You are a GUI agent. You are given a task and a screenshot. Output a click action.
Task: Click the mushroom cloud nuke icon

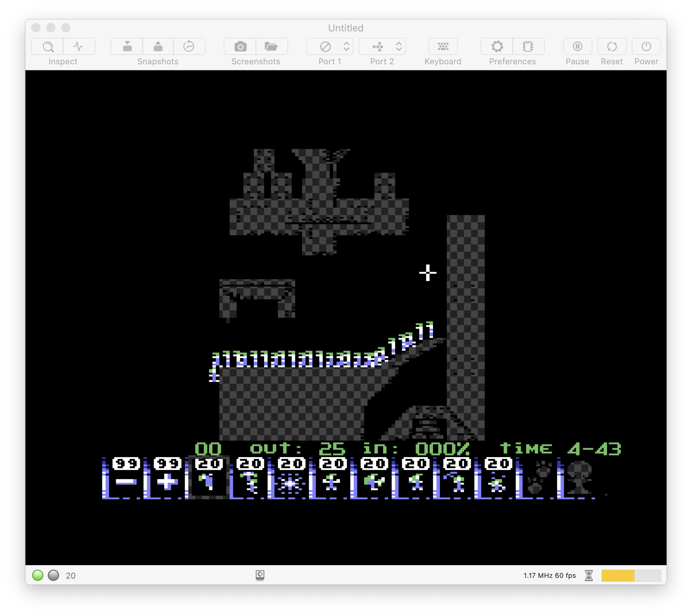[579, 478]
